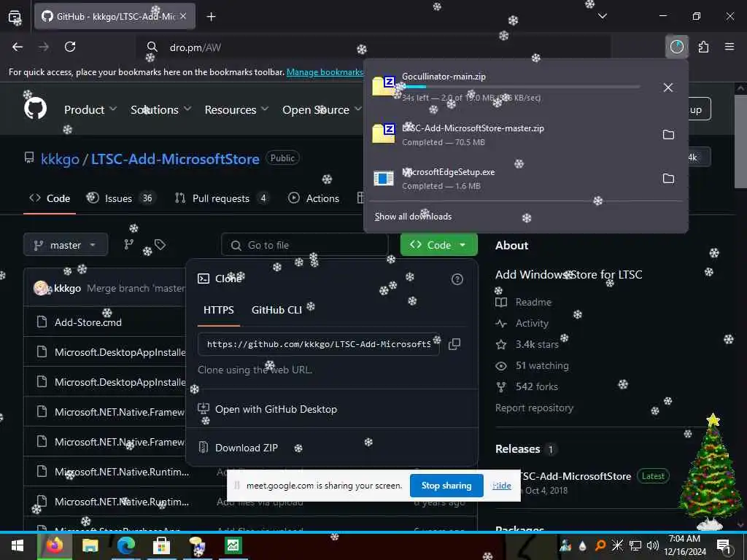This screenshot has height=560, width=747.
Task: Toggle the green Code dropdown button
Action: pos(438,245)
